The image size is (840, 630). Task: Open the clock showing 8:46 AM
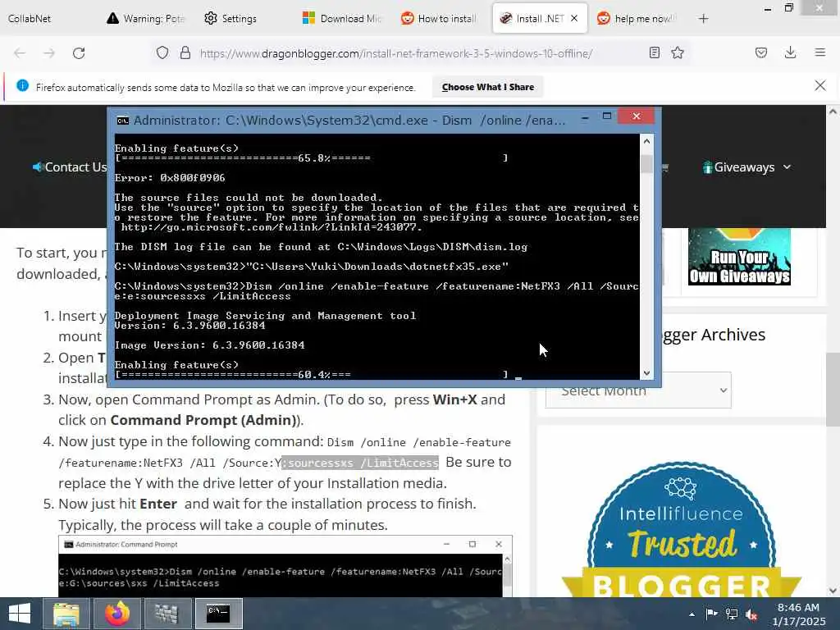[x=798, y=614]
